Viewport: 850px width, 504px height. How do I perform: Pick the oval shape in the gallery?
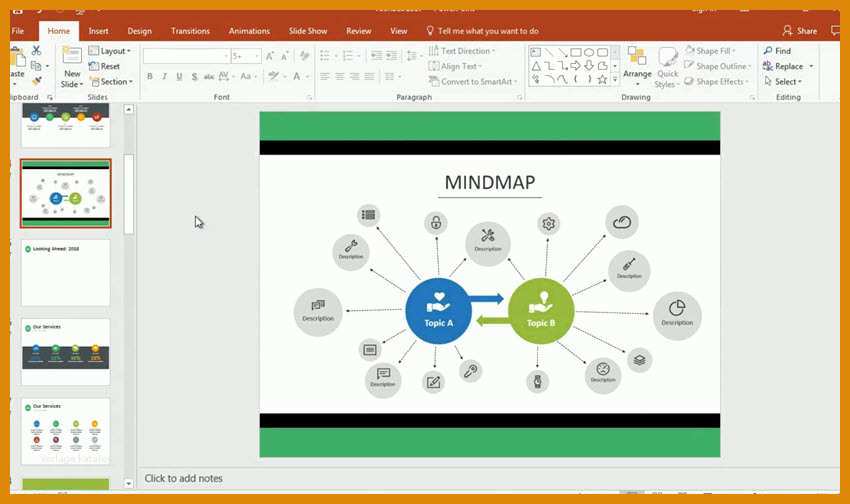589,52
